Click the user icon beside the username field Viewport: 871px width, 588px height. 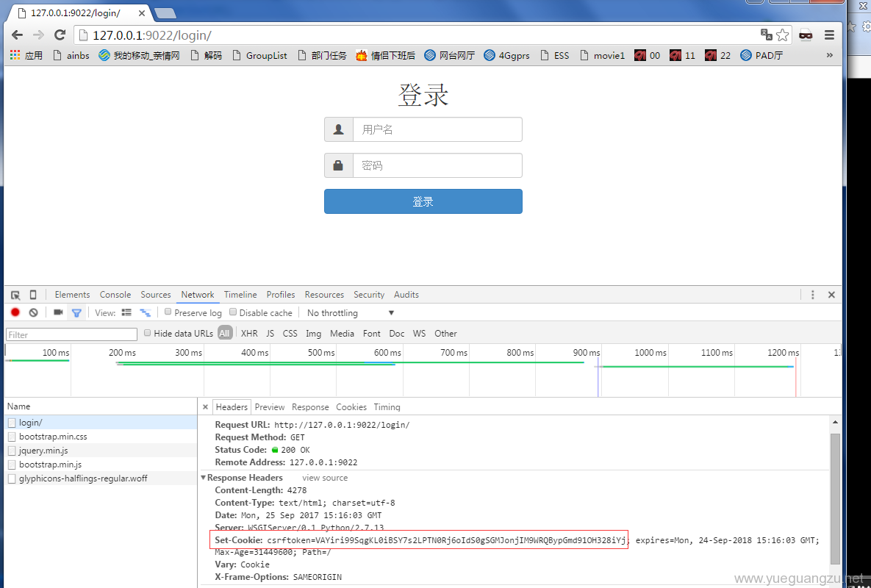click(338, 129)
